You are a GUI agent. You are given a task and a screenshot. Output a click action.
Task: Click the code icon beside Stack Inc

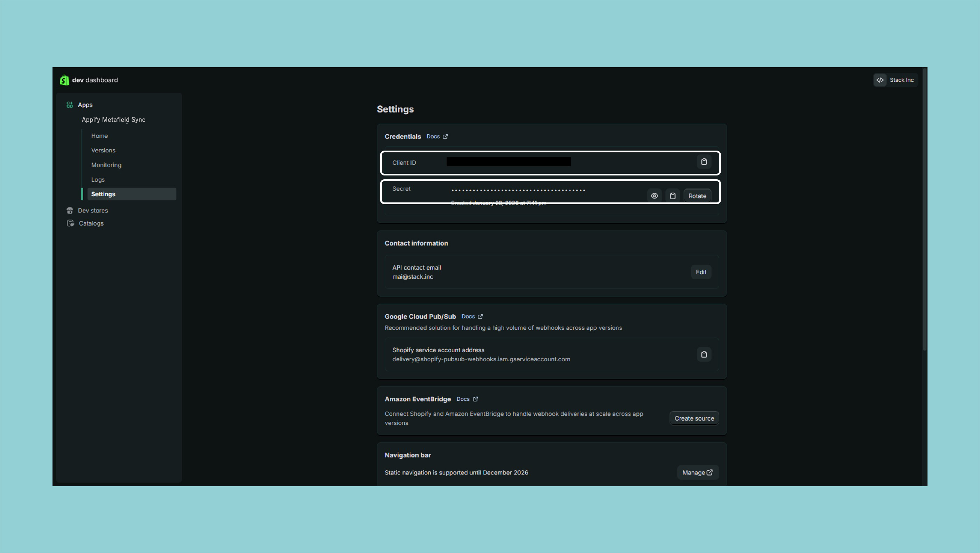click(880, 80)
